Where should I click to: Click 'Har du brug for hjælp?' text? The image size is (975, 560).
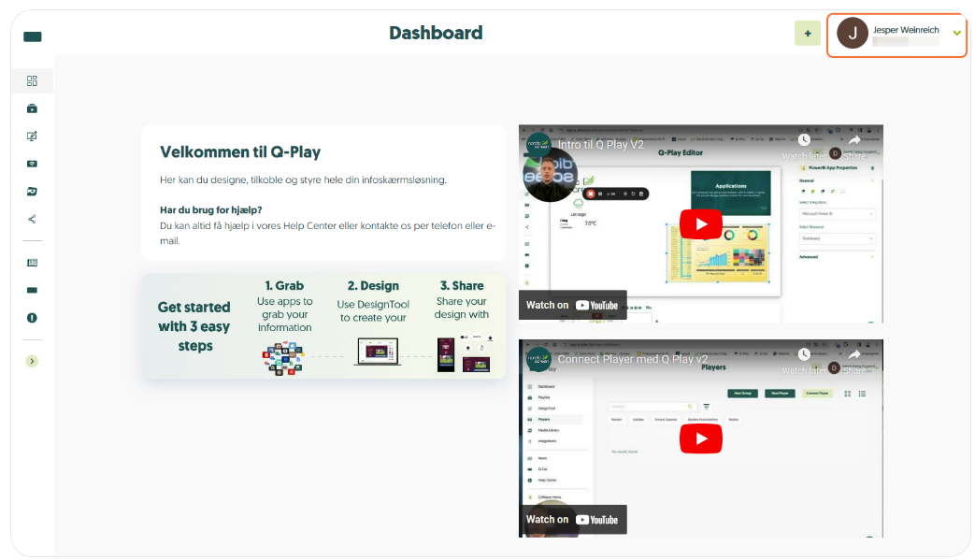[x=210, y=210]
